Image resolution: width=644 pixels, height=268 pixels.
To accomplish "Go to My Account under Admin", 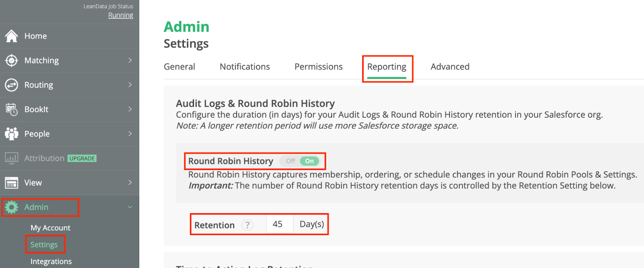I will click(50, 228).
